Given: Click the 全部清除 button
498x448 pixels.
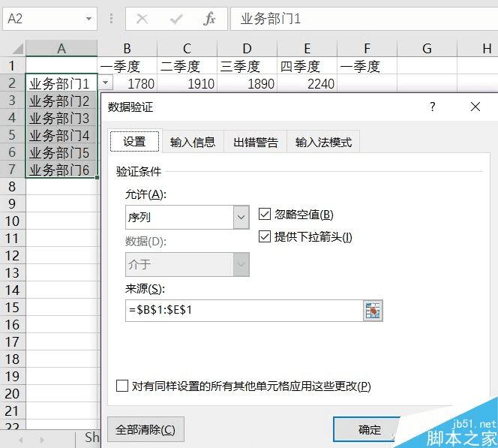Looking at the screenshot, I should click(x=145, y=429).
